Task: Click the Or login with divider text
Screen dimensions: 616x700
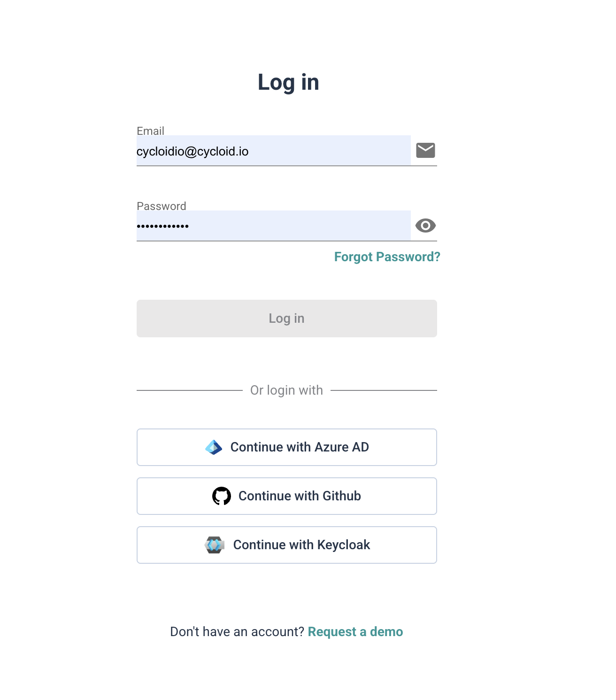Action: pos(286,390)
